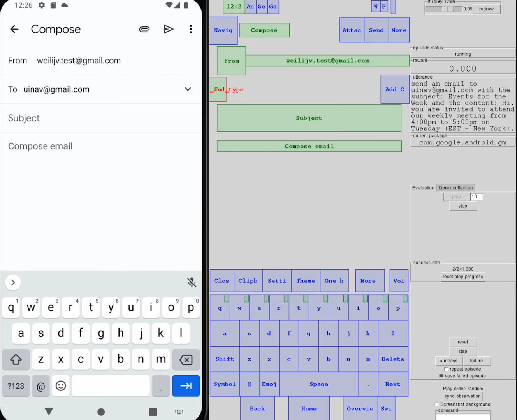This screenshot has width=517, height=420.
Task: Tap the settings gear in the status bar
Action: [x=42, y=5]
